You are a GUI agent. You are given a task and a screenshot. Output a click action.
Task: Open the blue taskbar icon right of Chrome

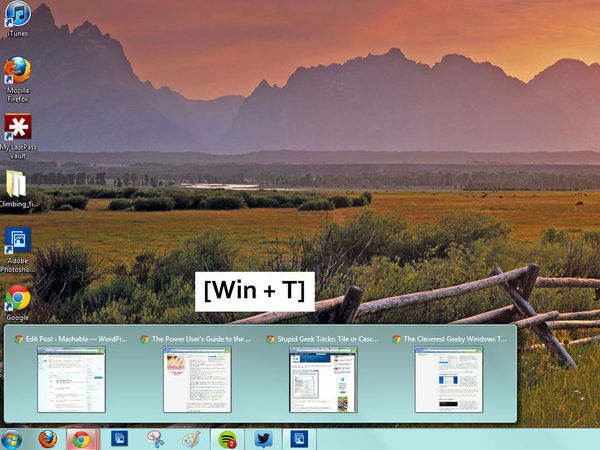tap(119, 438)
